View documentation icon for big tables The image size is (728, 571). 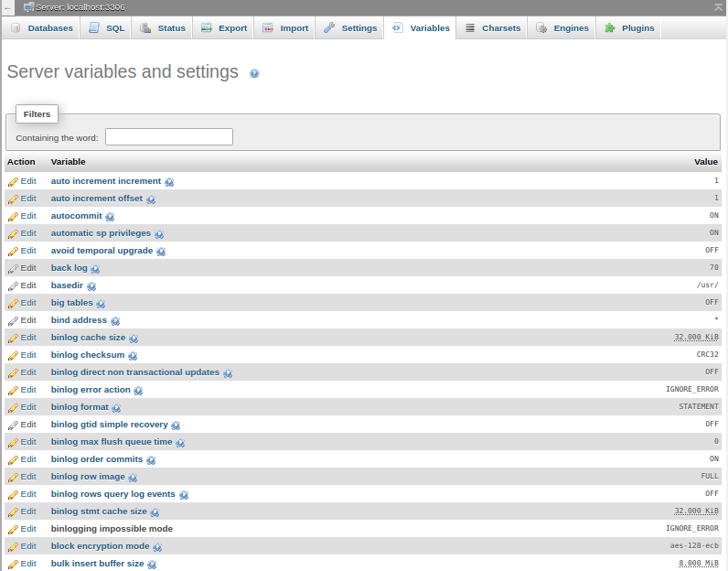[x=101, y=304]
